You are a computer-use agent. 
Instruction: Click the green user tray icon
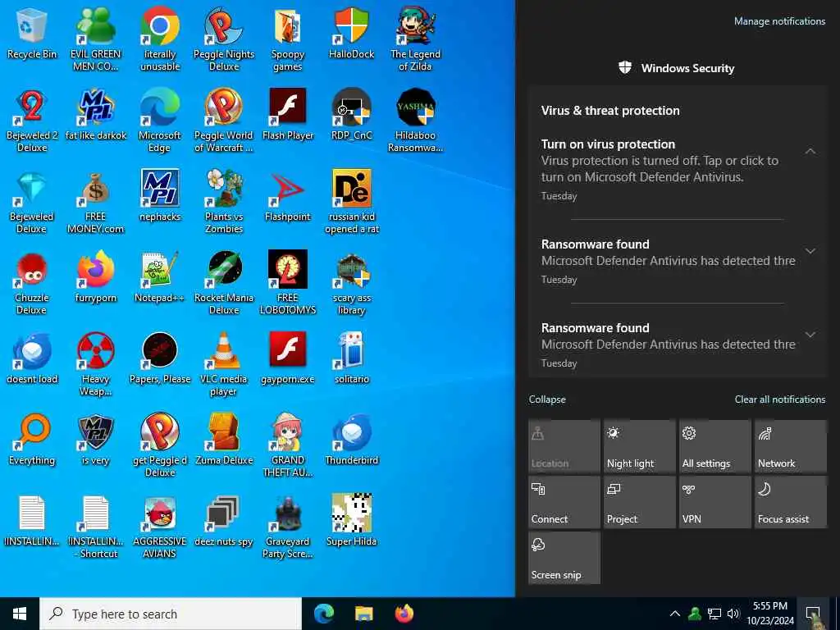pyautogui.click(x=695, y=614)
